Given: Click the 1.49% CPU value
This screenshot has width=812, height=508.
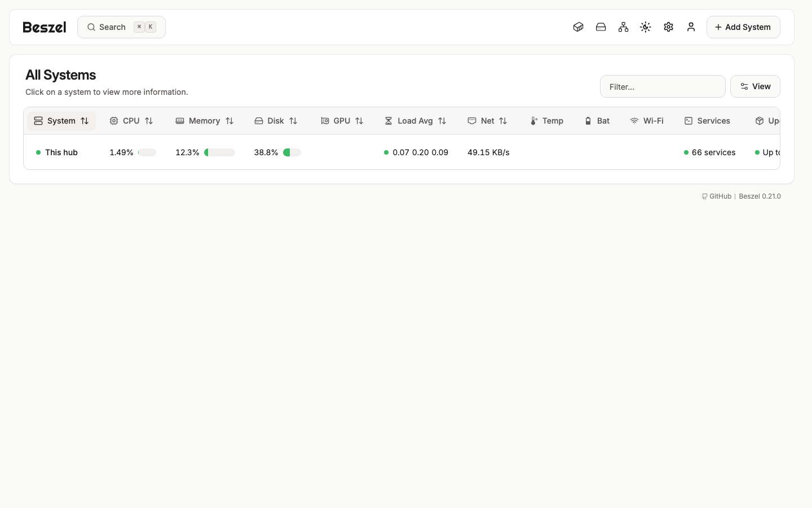Looking at the screenshot, I should point(121,152).
